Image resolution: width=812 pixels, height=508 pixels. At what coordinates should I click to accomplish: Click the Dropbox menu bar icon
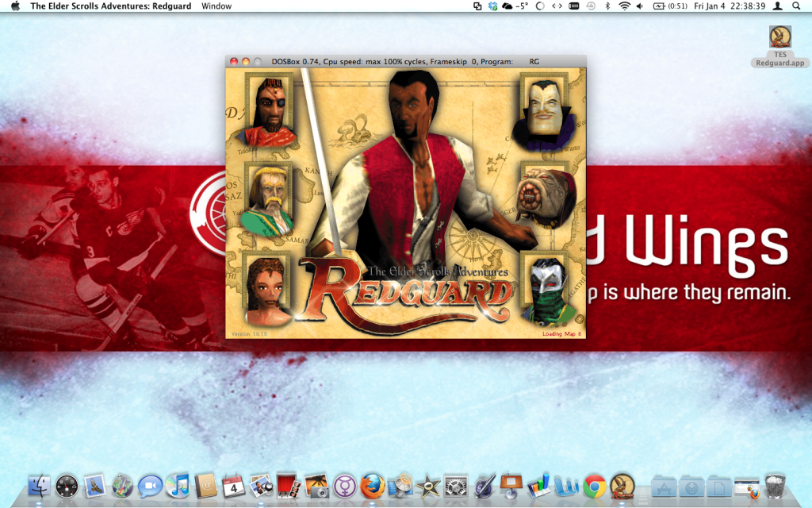click(x=492, y=6)
